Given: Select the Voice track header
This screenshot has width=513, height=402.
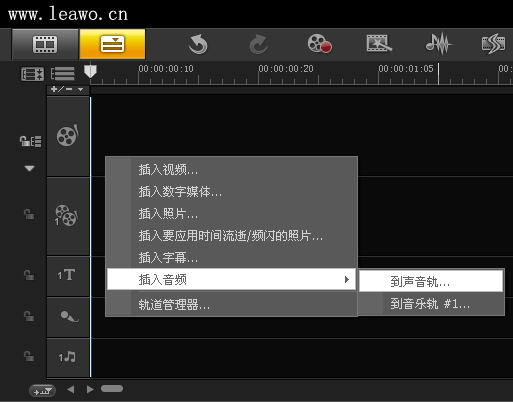Looking at the screenshot, I should [x=68, y=317].
